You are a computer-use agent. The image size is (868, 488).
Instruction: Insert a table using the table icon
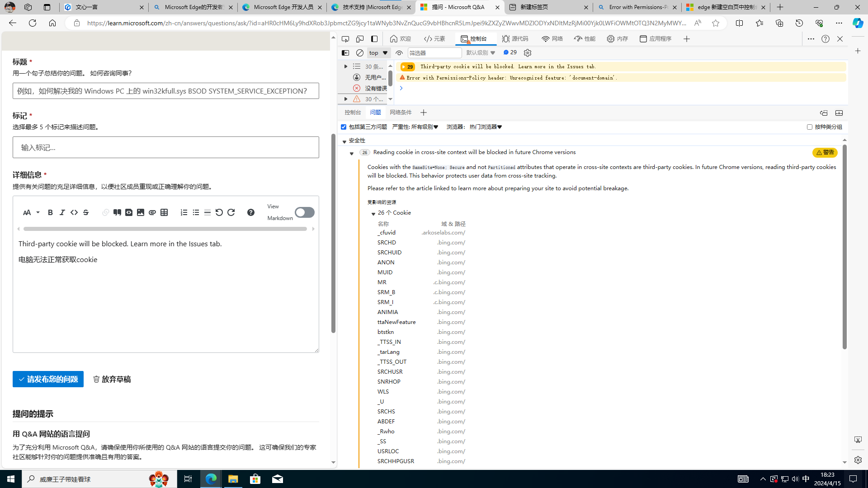(x=164, y=212)
